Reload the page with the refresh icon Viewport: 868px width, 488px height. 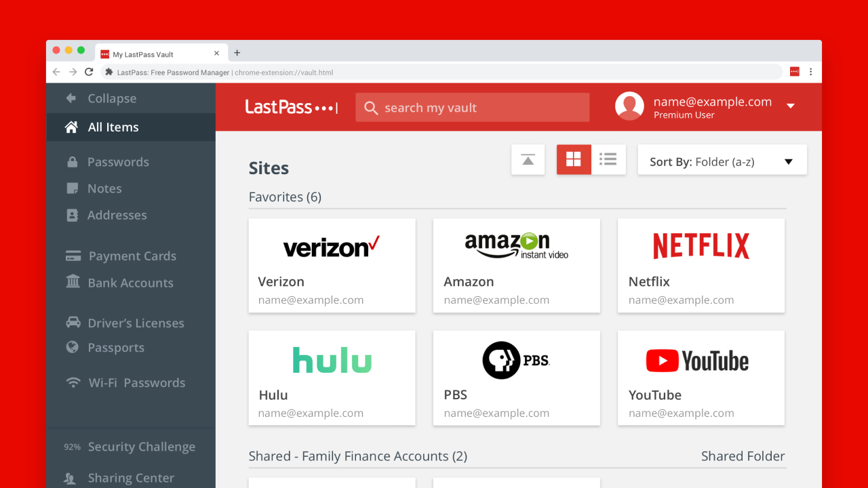(89, 72)
